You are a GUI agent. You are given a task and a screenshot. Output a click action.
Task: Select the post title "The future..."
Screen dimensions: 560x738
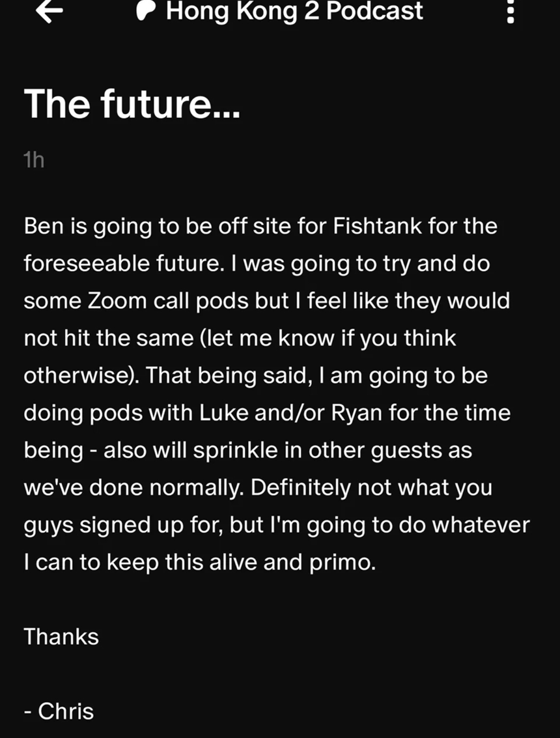pos(132,104)
